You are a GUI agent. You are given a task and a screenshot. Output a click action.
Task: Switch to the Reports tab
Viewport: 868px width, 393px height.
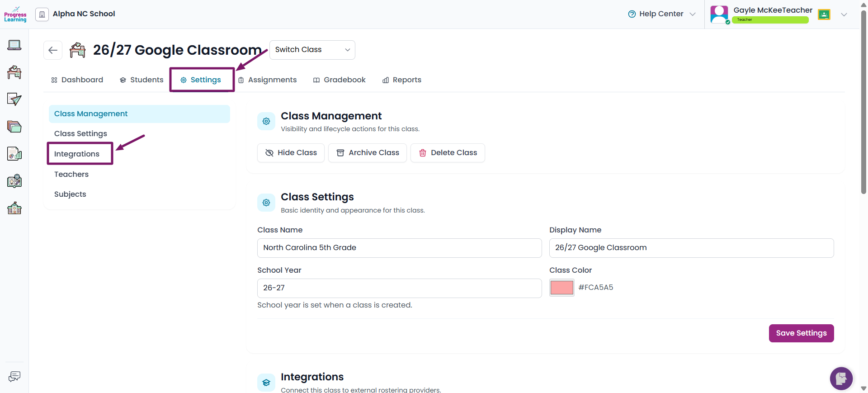click(x=402, y=80)
